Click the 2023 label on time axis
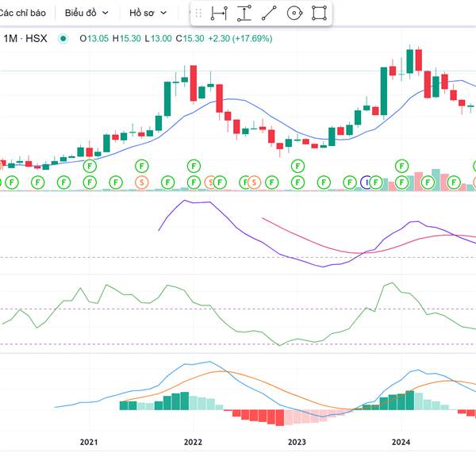 tap(297, 442)
